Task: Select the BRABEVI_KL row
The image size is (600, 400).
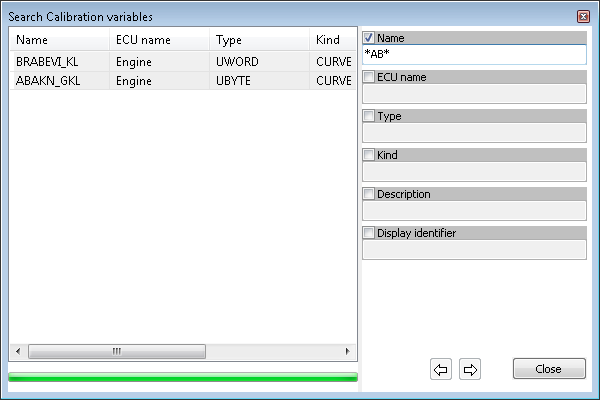Action: coord(183,62)
